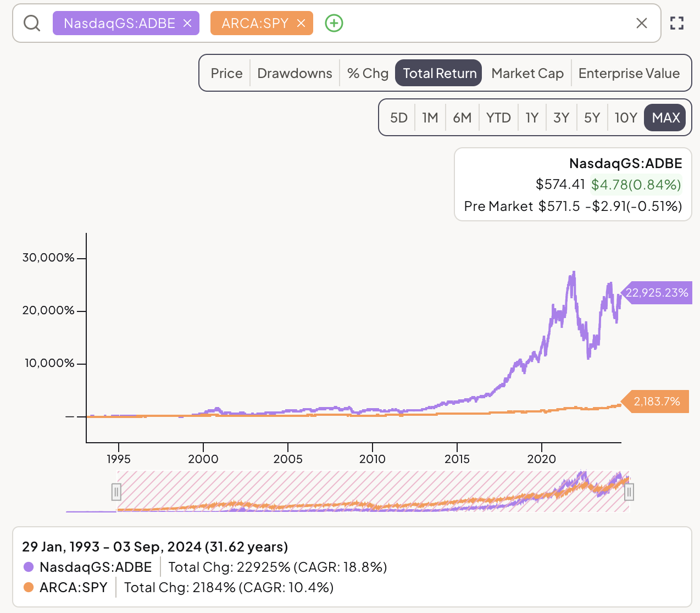
Task: Click the green $4.78(0.84%) change badge
Action: point(636,184)
